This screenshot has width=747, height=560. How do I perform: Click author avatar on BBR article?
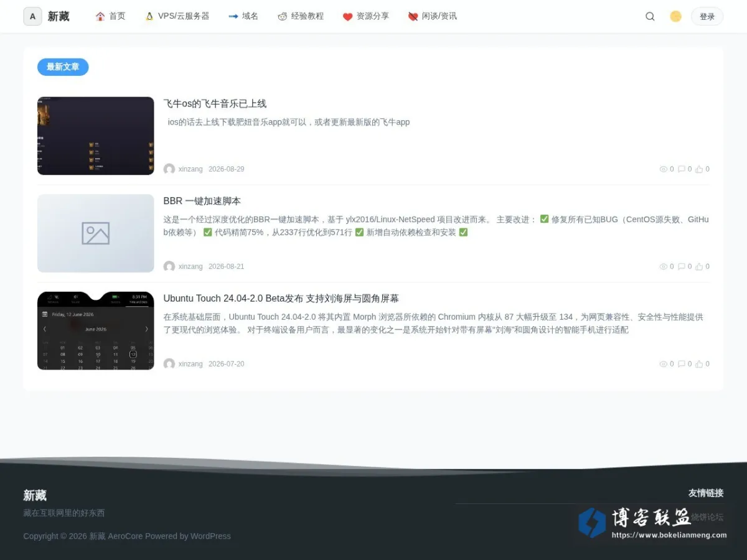tap(169, 266)
